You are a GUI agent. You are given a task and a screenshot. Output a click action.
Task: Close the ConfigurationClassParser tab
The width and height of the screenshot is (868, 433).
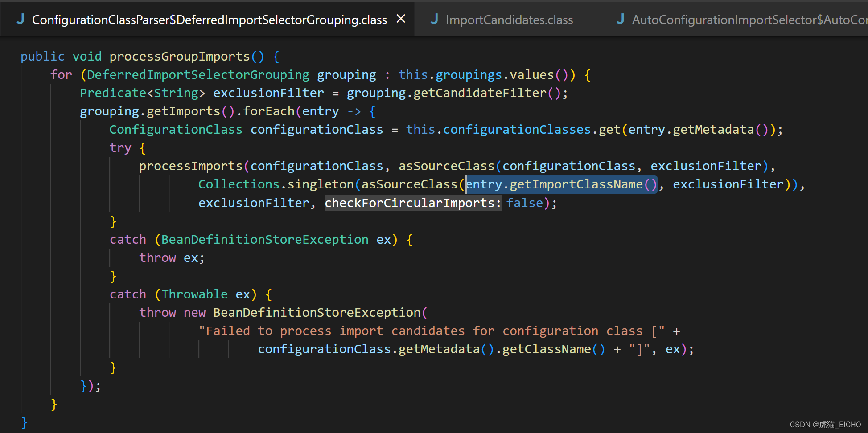[400, 18]
